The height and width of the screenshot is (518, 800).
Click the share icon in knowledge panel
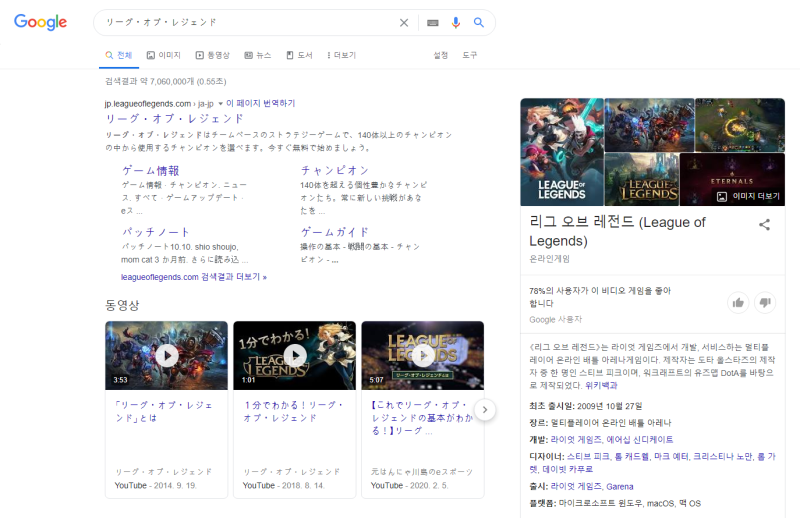click(764, 224)
